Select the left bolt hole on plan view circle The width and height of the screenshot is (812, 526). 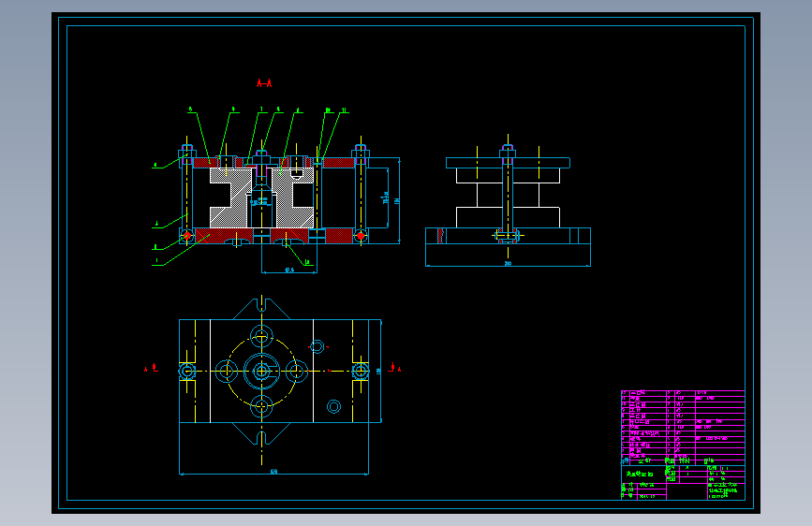pyautogui.click(x=227, y=372)
